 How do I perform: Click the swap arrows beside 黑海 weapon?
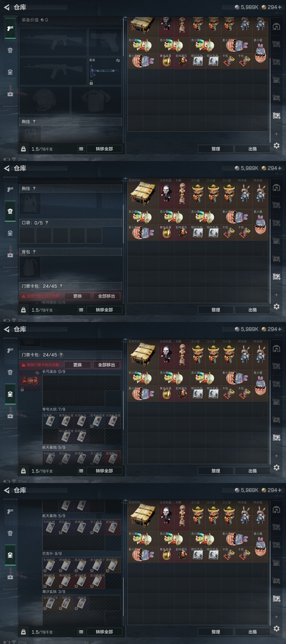coord(118,61)
